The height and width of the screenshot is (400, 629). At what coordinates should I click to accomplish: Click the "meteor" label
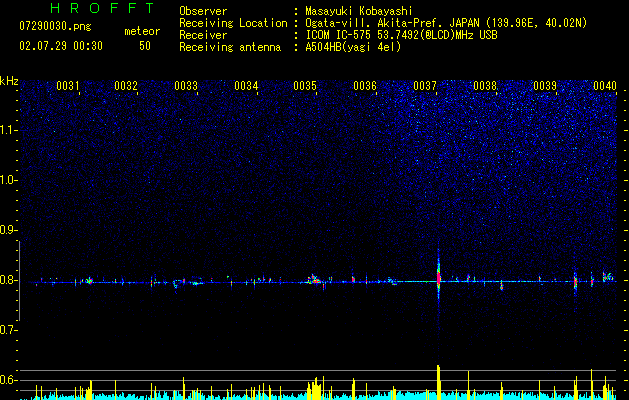142,31
